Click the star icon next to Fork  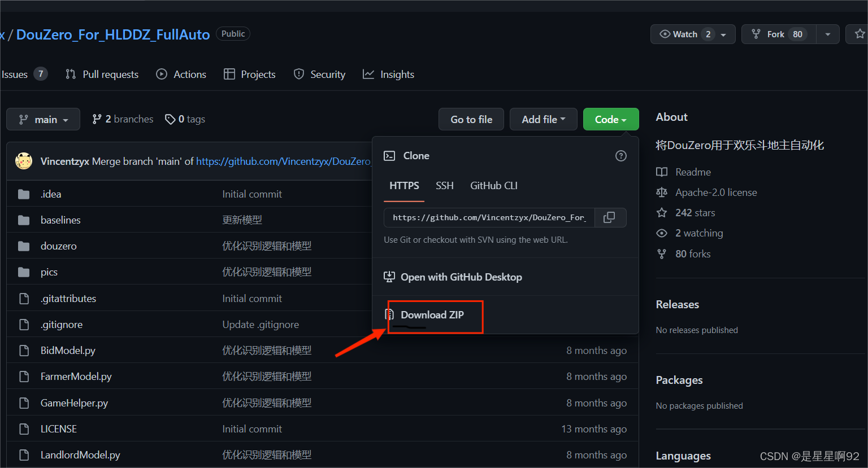pyautogui.click(x=860, y=34)
